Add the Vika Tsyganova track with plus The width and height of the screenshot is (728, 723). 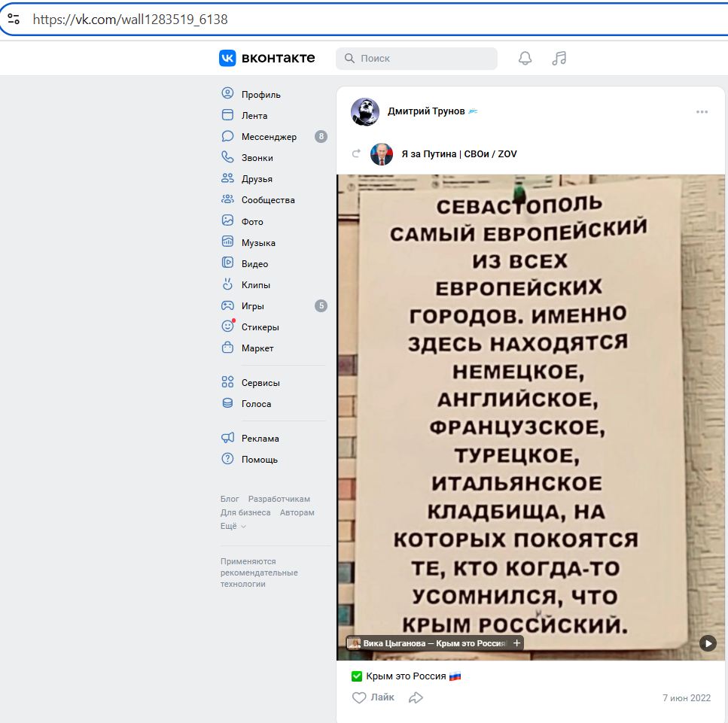pos(516,642)
